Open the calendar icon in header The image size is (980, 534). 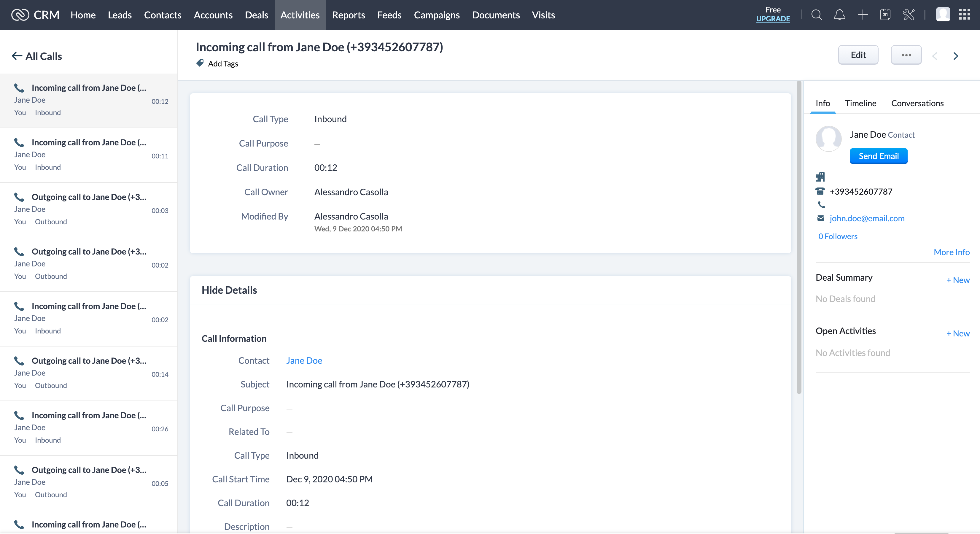(885, 15)
